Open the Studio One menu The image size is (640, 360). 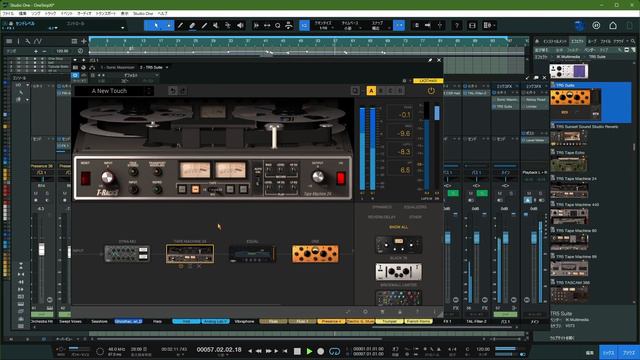pyautogui.click(x=143, y=13)
